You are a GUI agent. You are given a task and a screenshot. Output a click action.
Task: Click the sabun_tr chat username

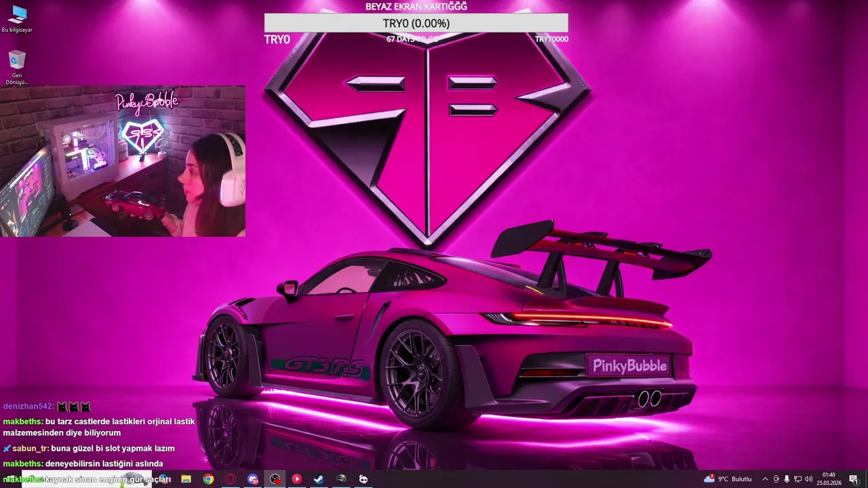[x=31, y=449]
